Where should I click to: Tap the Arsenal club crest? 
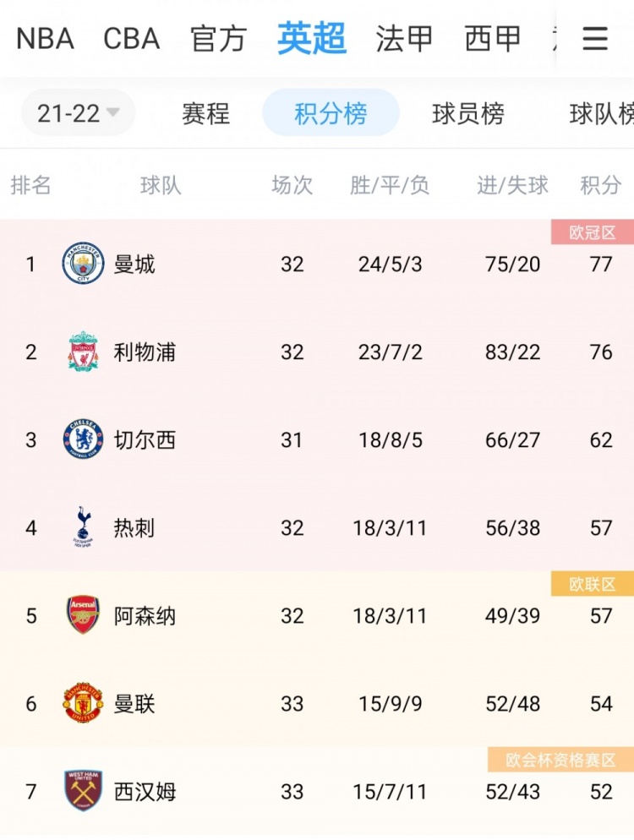pos(83,615)
